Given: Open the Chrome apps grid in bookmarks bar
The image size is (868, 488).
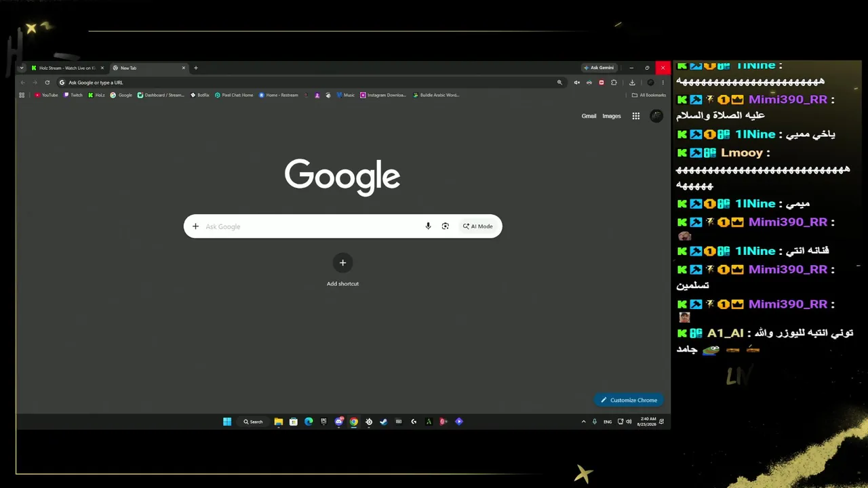Looking at the screenshot, I should [x=22, y=95].
